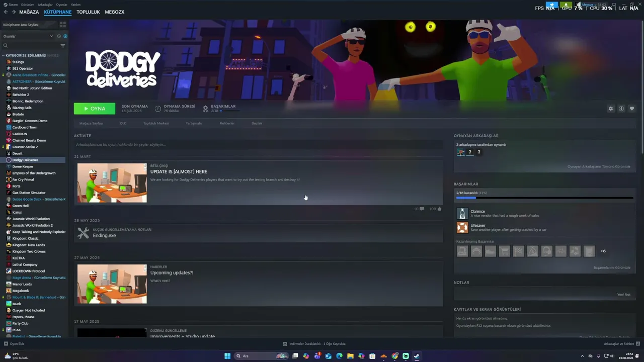
Task: Click Başarımlarımı Görüntüle link
Action: [612, 267]
